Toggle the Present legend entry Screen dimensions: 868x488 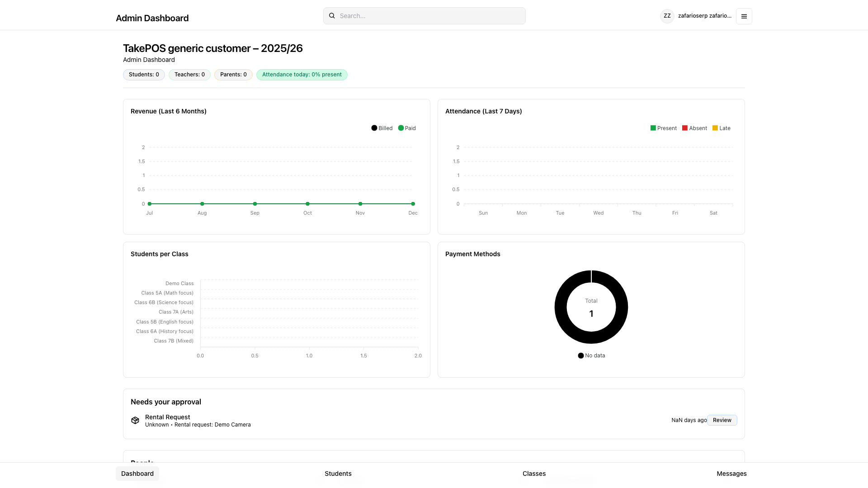(663, 128)
